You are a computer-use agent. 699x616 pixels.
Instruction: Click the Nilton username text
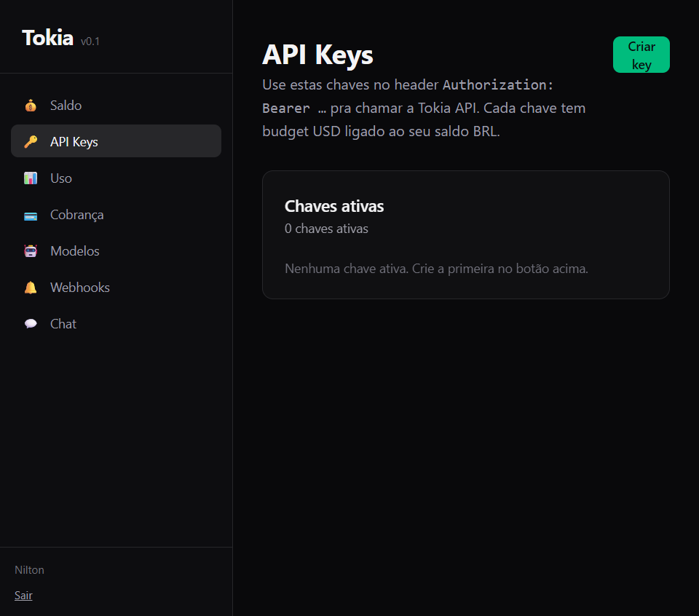pyautogui.click(x=29, y=570)
